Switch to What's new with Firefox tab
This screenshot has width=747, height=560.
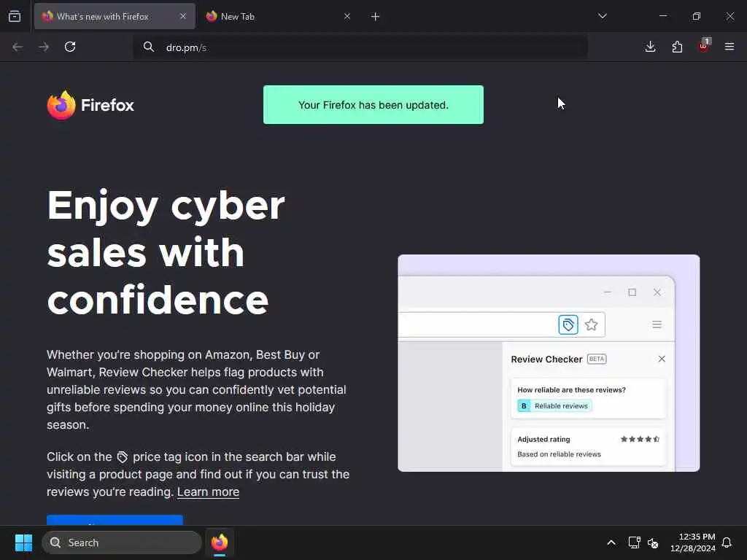coord(115,16)
